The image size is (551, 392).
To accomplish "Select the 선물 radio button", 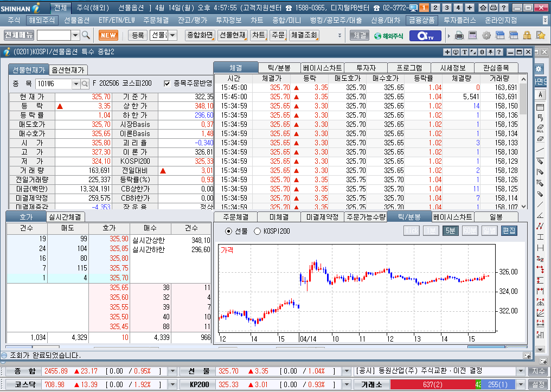I will (x=228, y=231).
